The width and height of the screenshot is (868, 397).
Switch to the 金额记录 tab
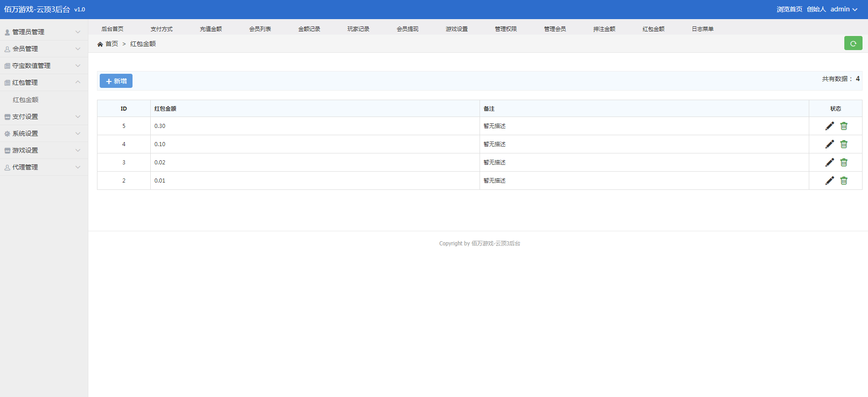click(309, 29)
